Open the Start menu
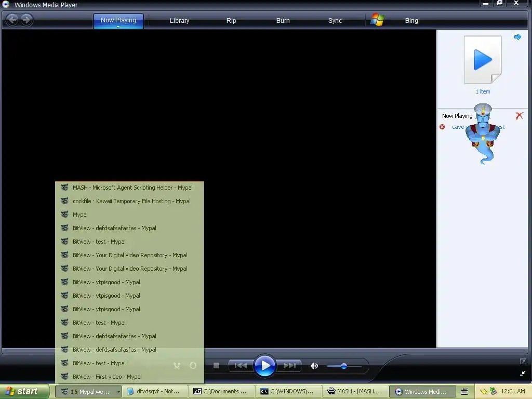532x399 pixels. [x=24, y=391]
